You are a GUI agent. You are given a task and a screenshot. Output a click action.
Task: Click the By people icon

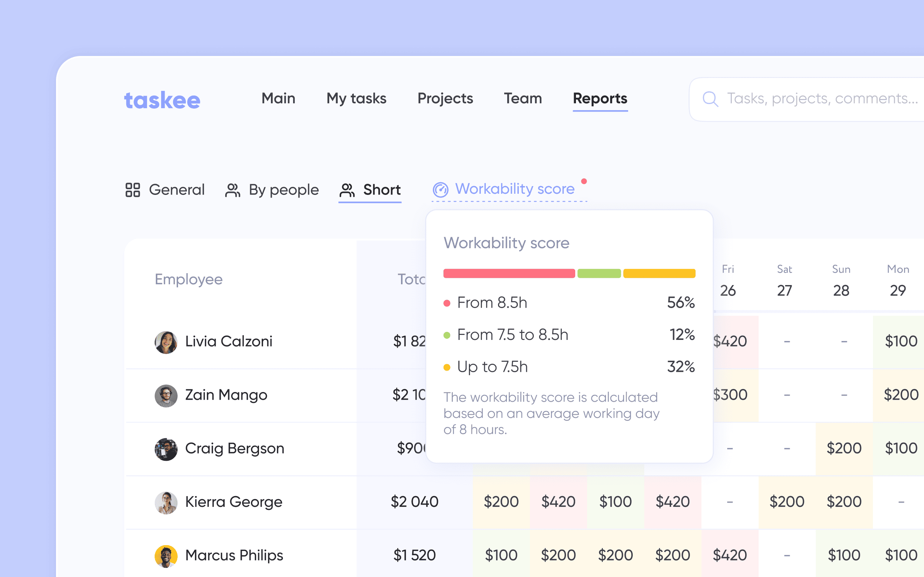pos(233,190)
